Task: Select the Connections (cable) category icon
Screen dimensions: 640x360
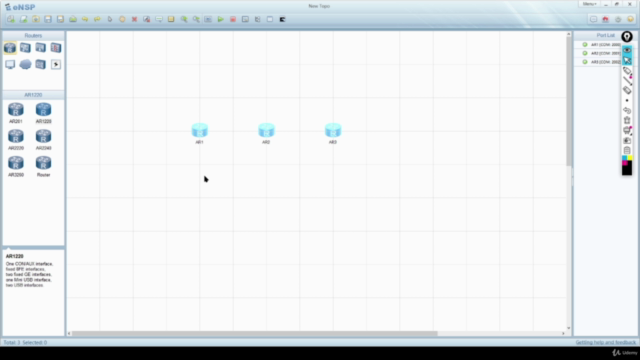Action: [56, 64]
